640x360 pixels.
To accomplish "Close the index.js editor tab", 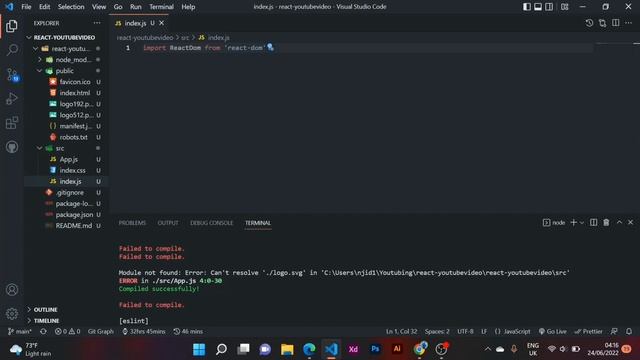I will pyautogui.click(x=162, y=23).
